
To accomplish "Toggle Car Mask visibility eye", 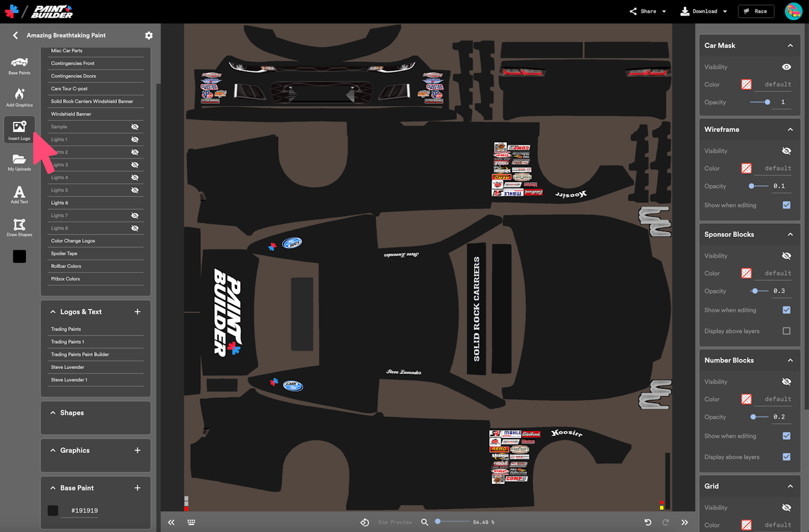I will (786, 67).
